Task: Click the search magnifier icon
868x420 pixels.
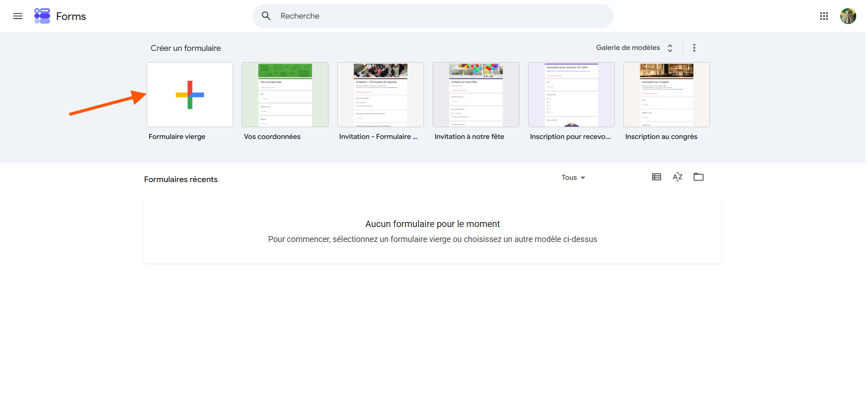Action: 266,16
